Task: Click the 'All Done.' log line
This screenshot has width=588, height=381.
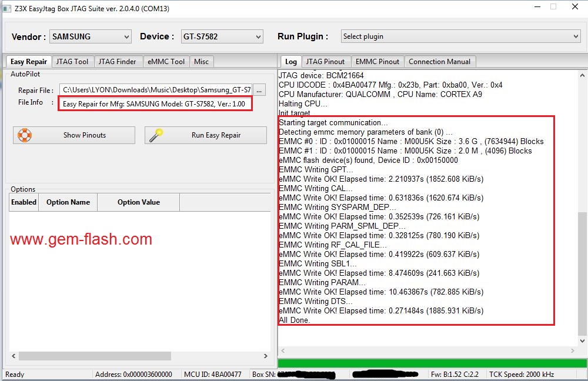Action: (x=295, y=320)
